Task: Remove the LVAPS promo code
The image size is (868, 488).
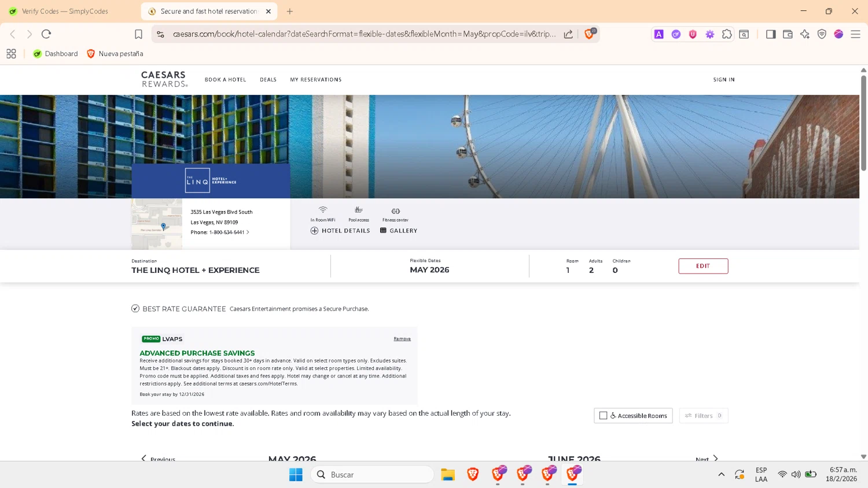Action: coord(402,339)
